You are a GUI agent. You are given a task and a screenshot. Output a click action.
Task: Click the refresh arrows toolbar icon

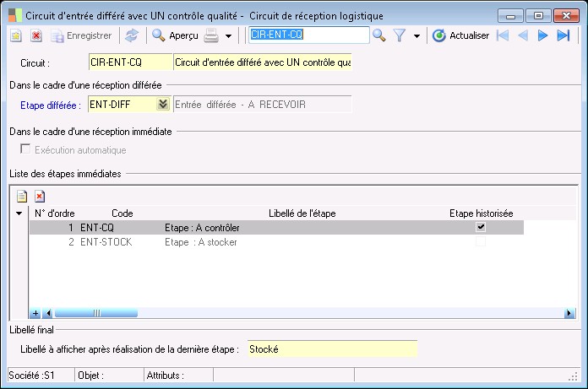[x=132, y=36]
